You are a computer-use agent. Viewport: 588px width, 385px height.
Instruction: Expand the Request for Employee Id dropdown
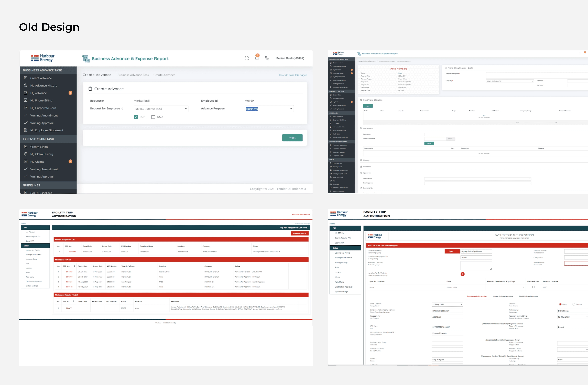(x=186, y=109)
